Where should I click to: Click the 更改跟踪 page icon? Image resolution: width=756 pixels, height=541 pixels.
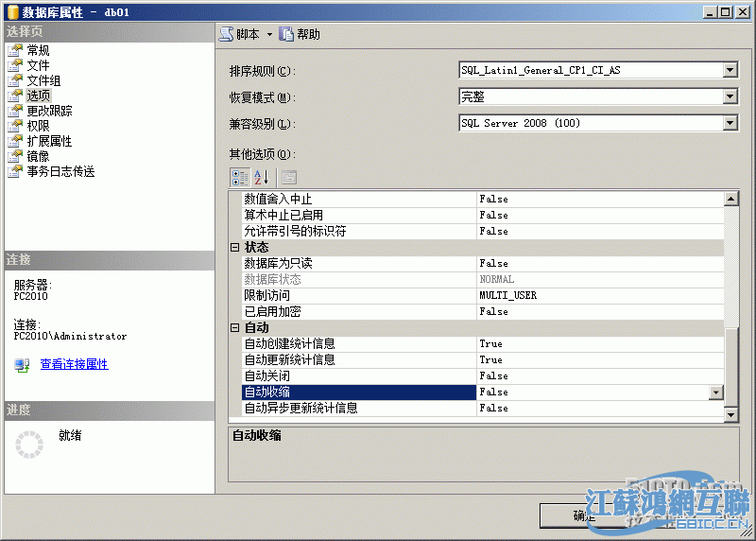pyautogui.click(x=15, y=111)
